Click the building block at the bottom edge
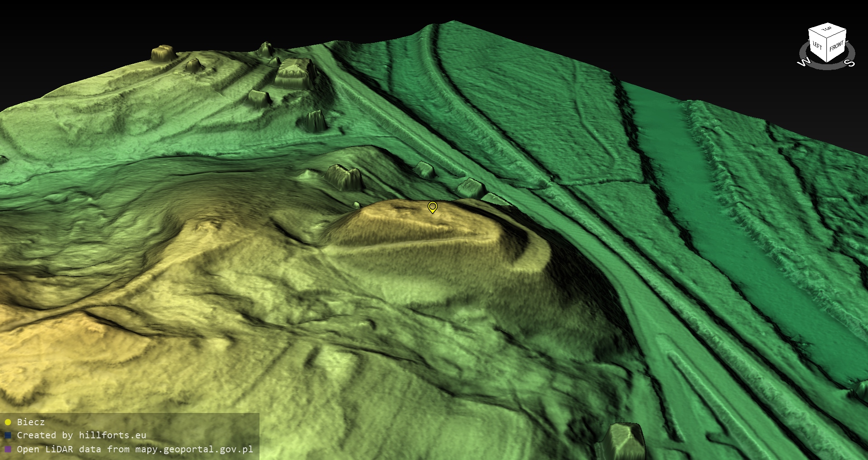Viewport: 868px width, 460px height. pyautogui.click(x=622, y=441)
